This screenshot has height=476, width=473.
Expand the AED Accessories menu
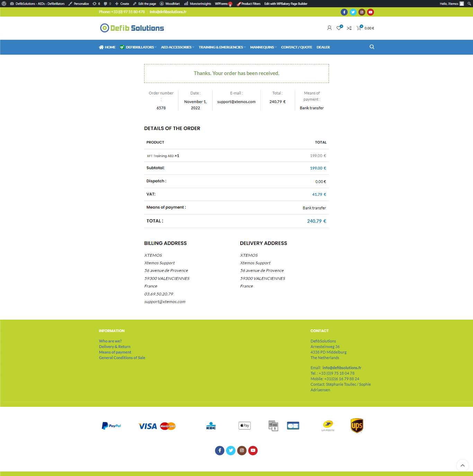(178, 47)
